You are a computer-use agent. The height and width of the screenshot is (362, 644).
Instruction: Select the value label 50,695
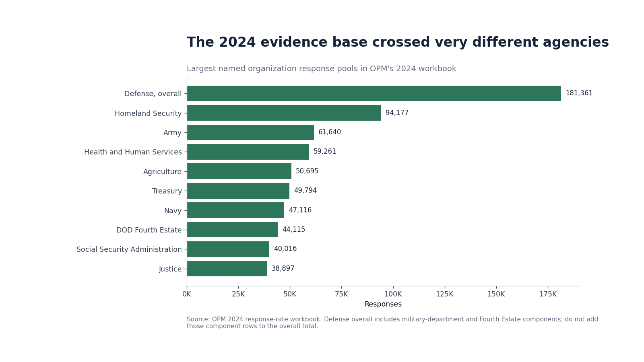(x=307, y=171)
